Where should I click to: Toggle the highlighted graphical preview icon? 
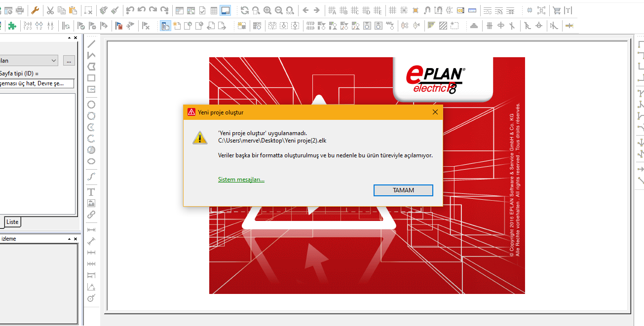(226, 10)
